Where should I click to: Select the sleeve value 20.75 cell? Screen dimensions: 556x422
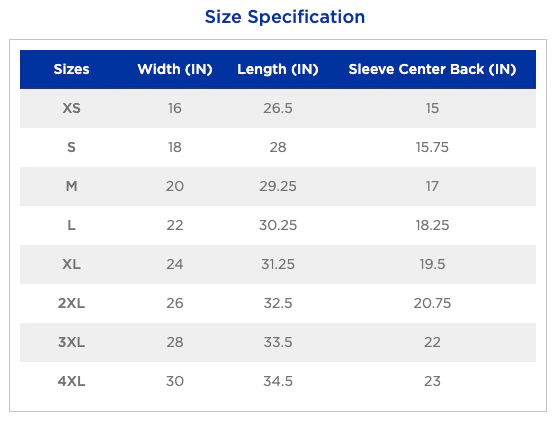[x=432, y=303]
